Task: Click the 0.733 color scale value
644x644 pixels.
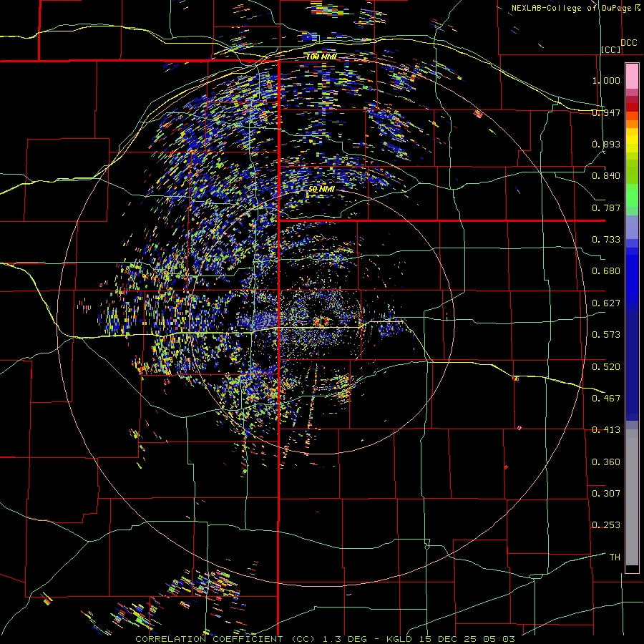Action: click(x=606, y=240)
